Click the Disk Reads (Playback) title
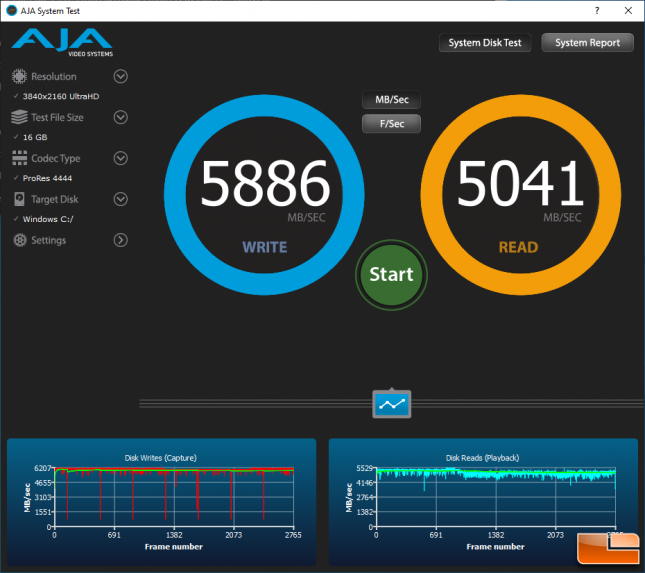 tap(483, 458)
